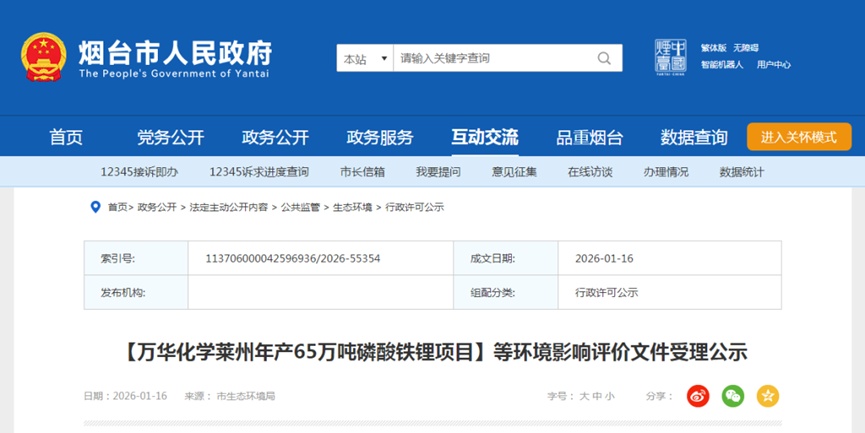865x433 pixels.
Task: Set font size to 小
Action: [x=610, y=396]
